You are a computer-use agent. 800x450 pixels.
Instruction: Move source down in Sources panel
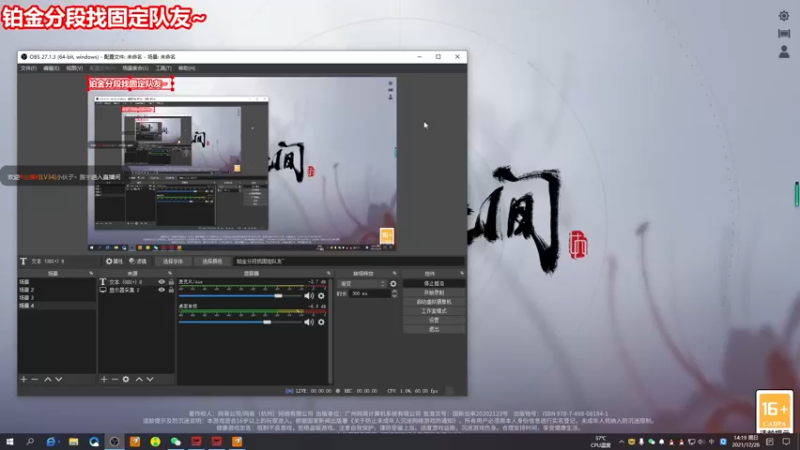(150, 379)
